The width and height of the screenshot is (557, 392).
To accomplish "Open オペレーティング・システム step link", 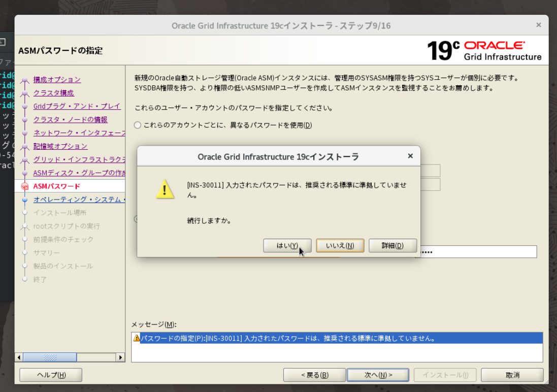I will tap(79, 200).
